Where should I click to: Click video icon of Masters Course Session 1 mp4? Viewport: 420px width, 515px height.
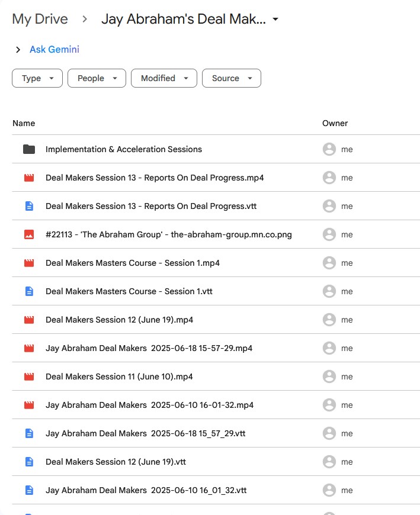coord(29,263)
